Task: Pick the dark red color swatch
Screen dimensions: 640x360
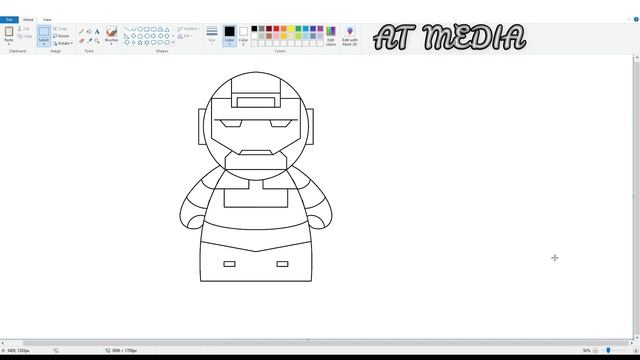Action: (x=269, y=29)
